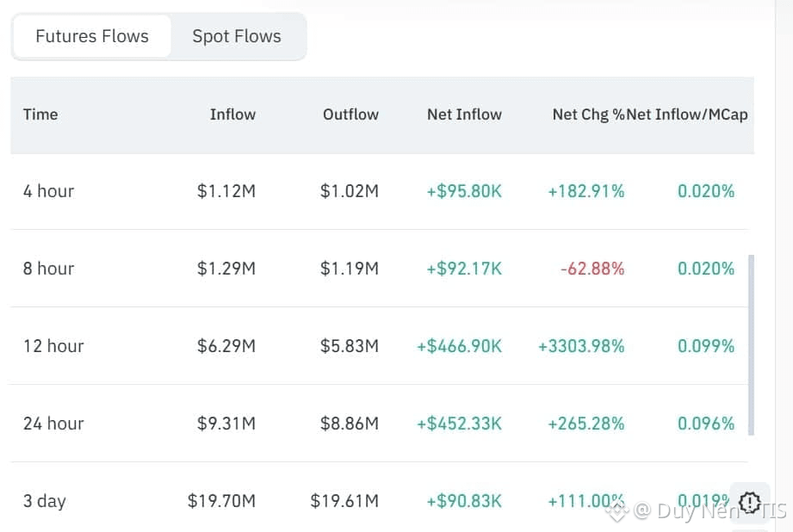Click the Net Inflow/MCap column header
Image resolution: width=793 pixels, height=532 pixels.
[688, 114]
